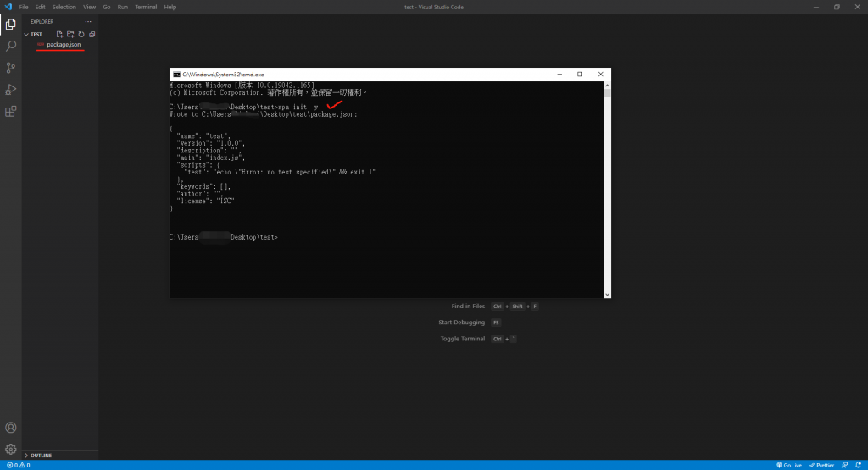Viewport: 868px width, 470px height.
Task: Open the Explorer view in activity bar
Action: point(10,25)
